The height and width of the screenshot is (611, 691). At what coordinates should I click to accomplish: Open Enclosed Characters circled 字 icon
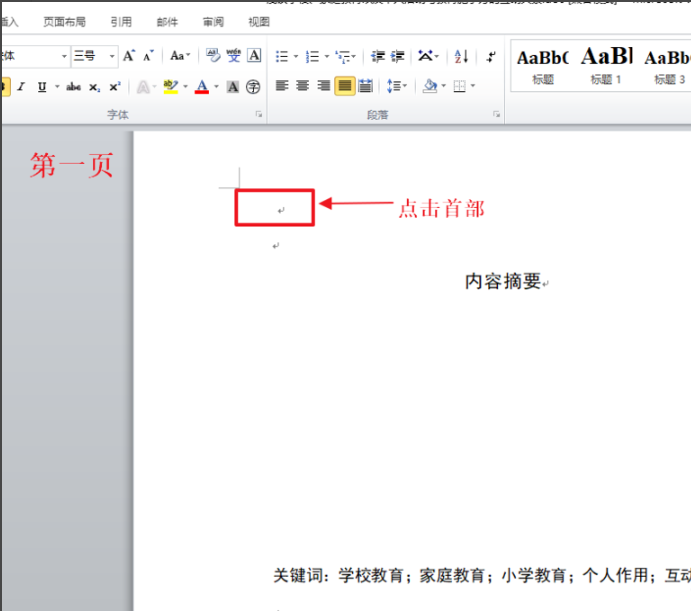click(253, 87)
